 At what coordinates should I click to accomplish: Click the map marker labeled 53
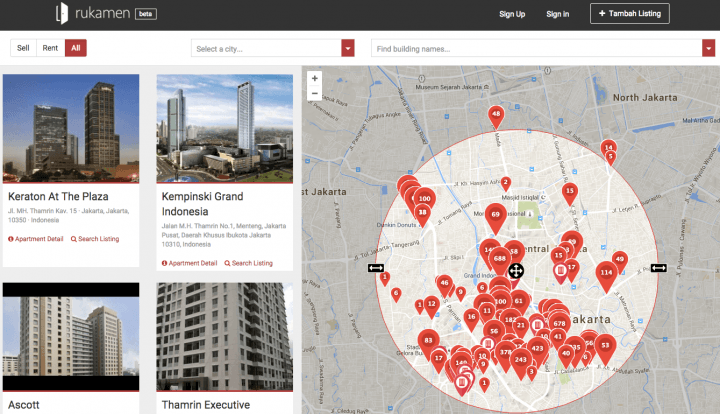point(605,347)
